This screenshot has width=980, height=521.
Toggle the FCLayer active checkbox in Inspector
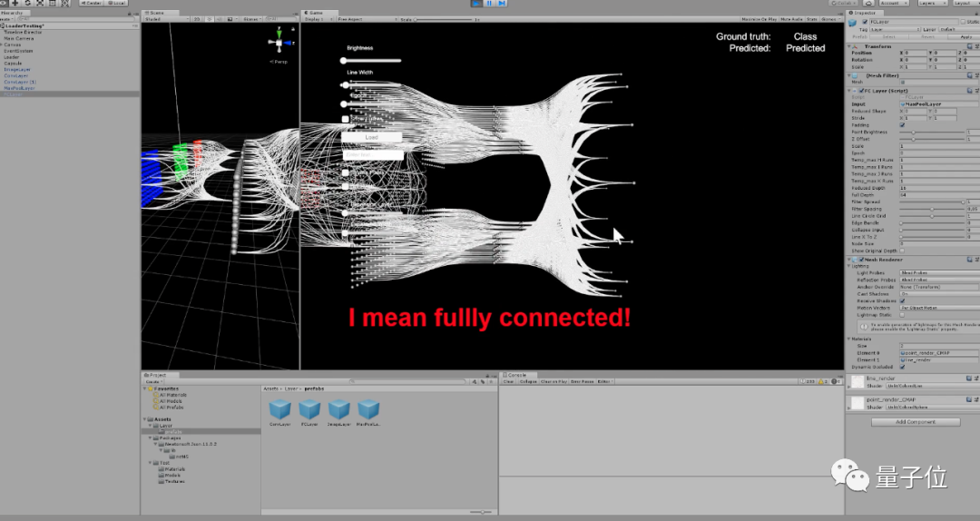pos(865,22)
